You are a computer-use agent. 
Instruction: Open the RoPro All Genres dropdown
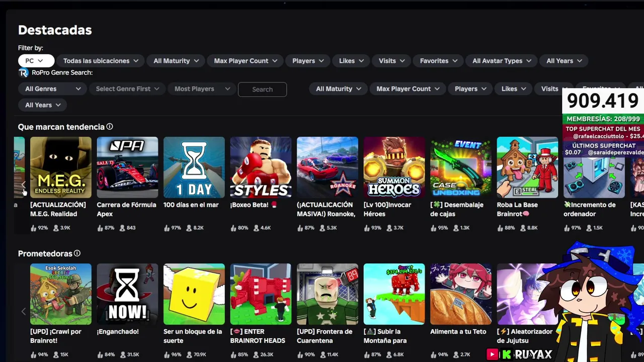[53, 89]
